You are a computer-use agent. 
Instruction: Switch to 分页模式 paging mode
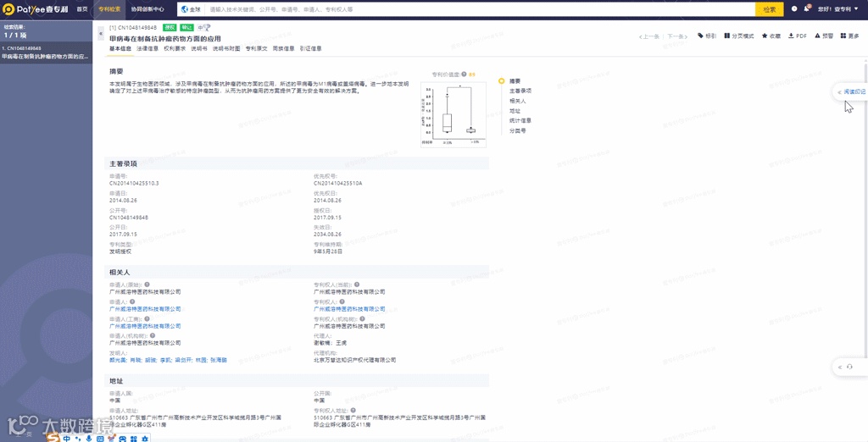tap(739, 36)
